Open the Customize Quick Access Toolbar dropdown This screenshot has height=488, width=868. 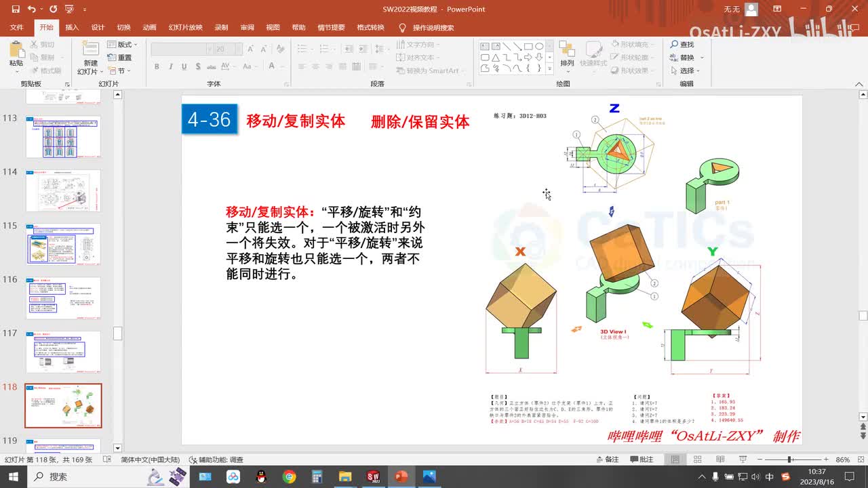click(84, 9)
